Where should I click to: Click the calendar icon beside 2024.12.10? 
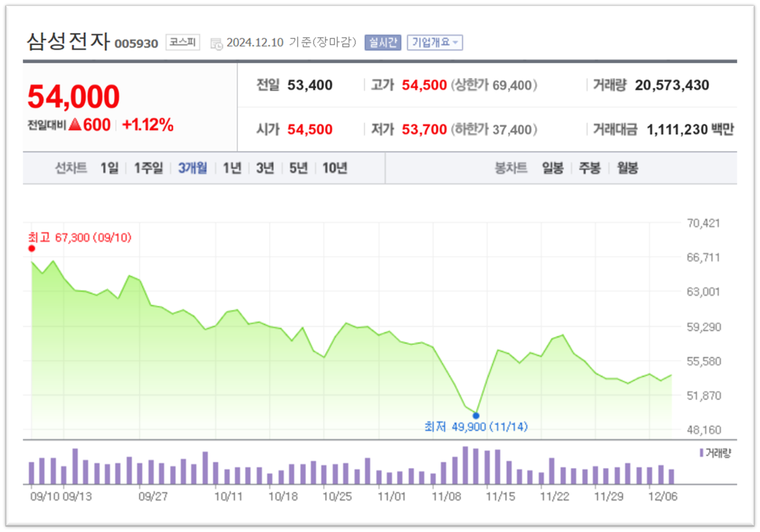[216, 43]
